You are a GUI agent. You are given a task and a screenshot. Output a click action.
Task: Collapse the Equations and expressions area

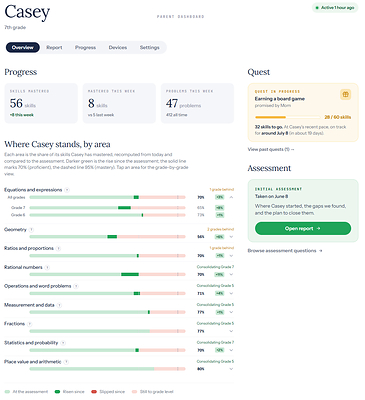(x=231, y=197)
